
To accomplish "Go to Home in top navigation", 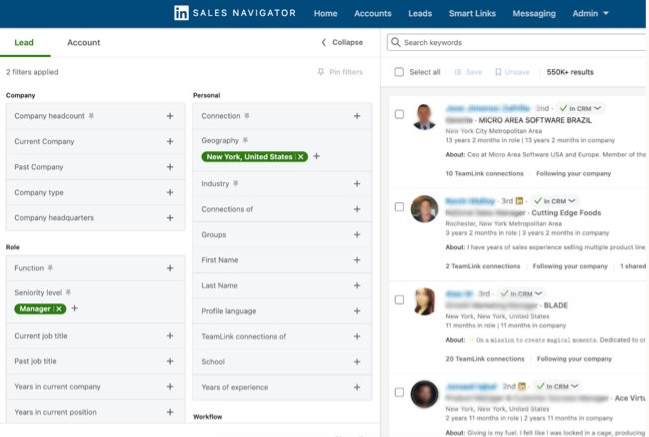I will tap(325, 13).
